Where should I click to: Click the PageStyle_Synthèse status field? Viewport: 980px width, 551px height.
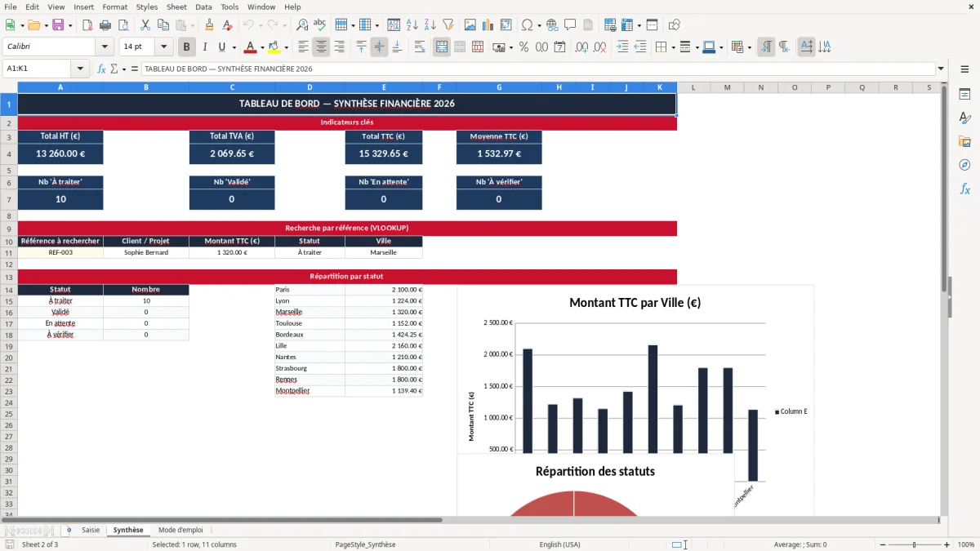tap(365, 544)
